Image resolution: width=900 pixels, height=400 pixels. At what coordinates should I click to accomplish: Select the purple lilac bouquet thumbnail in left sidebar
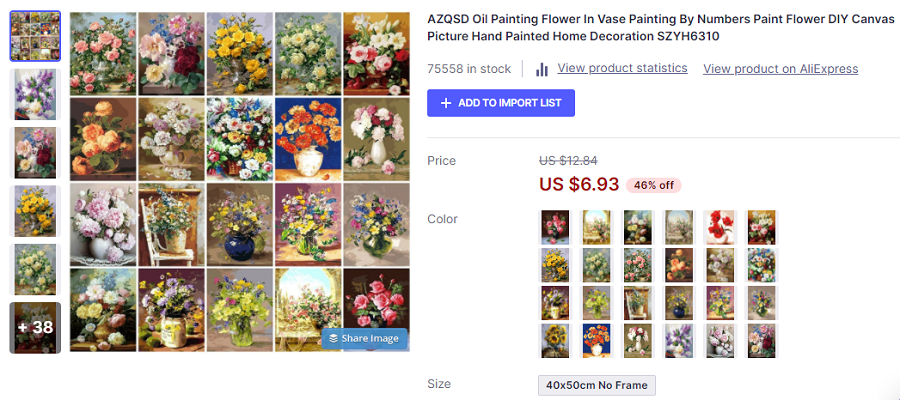point(35,95)
